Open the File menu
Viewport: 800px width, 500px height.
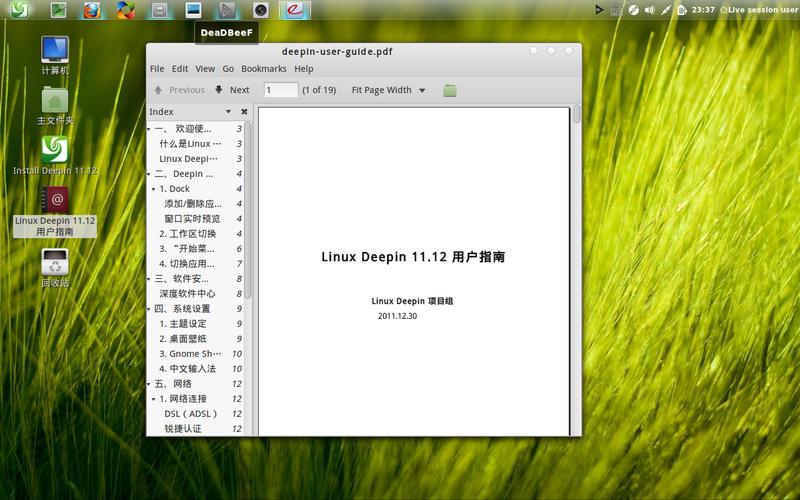[157, 69]
